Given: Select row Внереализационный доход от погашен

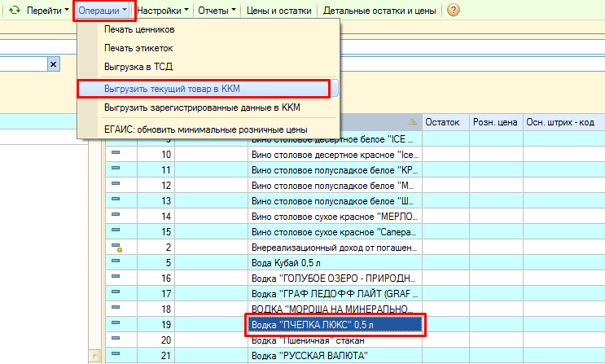Looking at the screenshot, I should [335, 248].
